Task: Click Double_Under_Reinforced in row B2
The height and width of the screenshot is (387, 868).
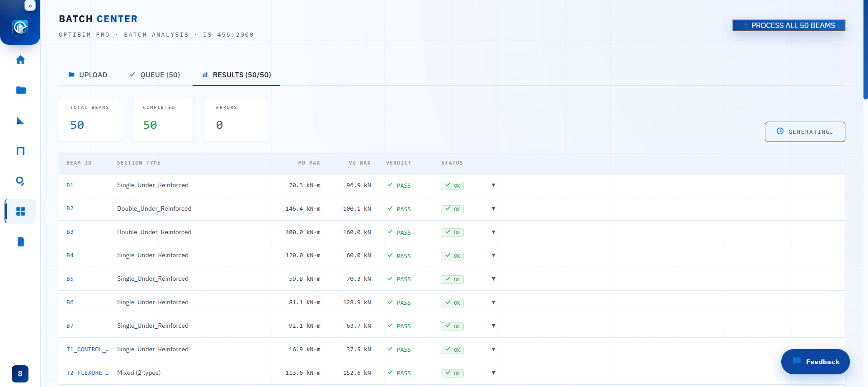Action: 154,208
